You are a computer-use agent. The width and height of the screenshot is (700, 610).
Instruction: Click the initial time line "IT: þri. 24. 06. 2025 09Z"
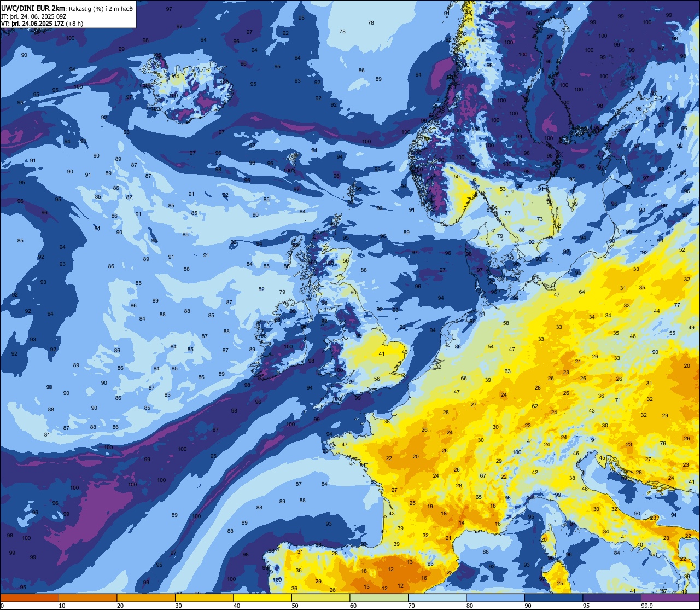click(34, 16)
